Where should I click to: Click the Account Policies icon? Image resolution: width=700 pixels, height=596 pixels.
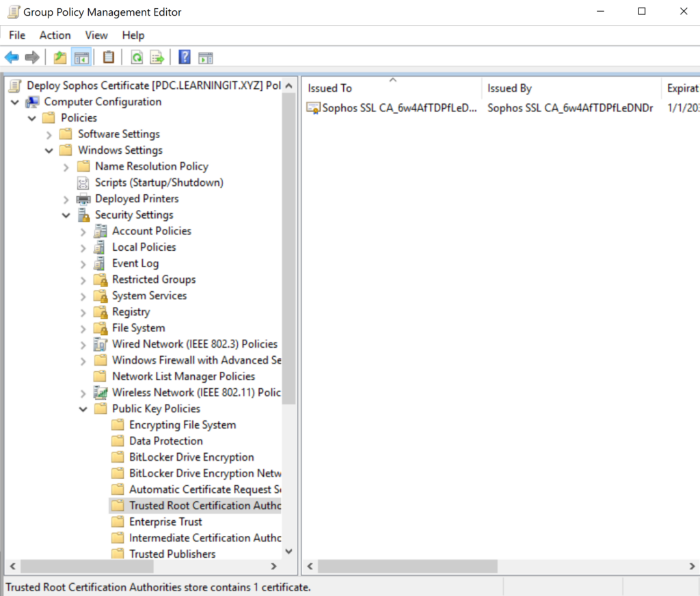tap(100, 231)
